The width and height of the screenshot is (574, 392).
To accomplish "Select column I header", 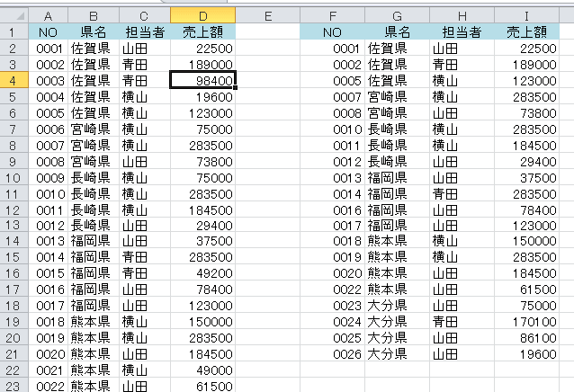I will (x=527, y=15).
